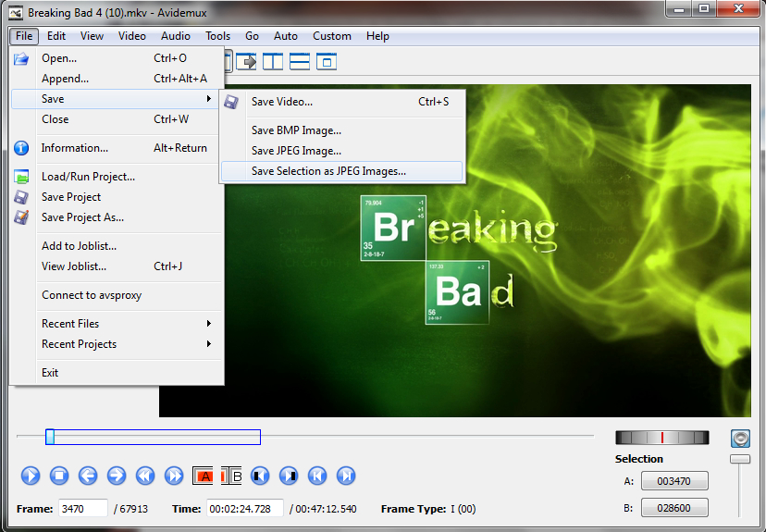
Task: Open the View menu
Action: [x=92, y=36]
